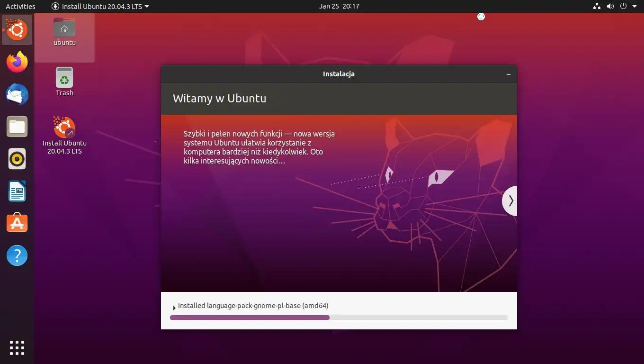The width and height of the screenshot is (644, 364).
Task: Expand installation details disclosure triangle
Action: pyautogui.click(x=174, y=308)
